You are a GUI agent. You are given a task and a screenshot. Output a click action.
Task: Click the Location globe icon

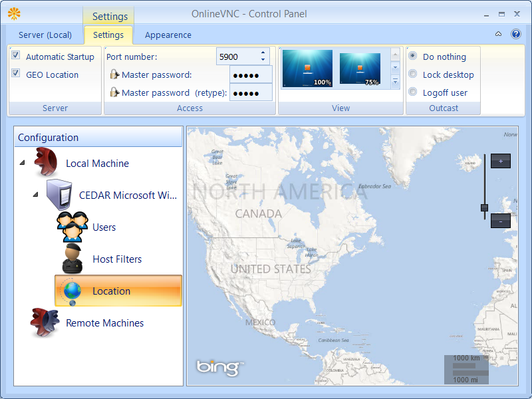72,291
